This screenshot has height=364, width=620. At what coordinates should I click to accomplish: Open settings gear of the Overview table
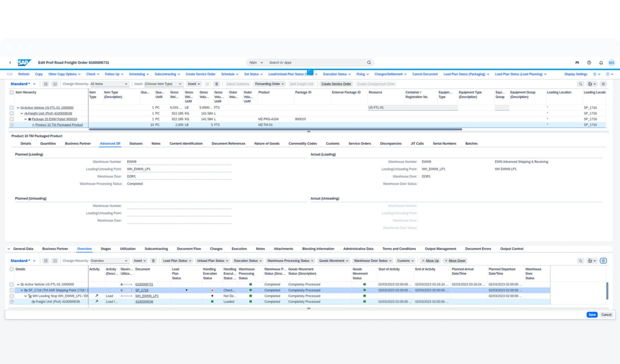[x=603, y=261]
